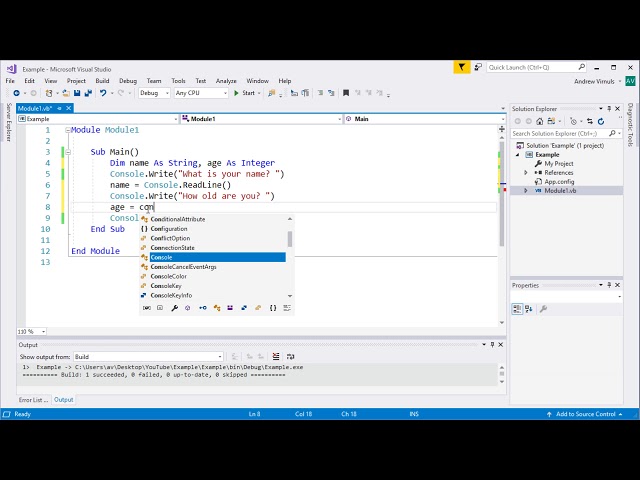
Task: Click the New Project toolbar icon
Action: [x=49, y=93]
